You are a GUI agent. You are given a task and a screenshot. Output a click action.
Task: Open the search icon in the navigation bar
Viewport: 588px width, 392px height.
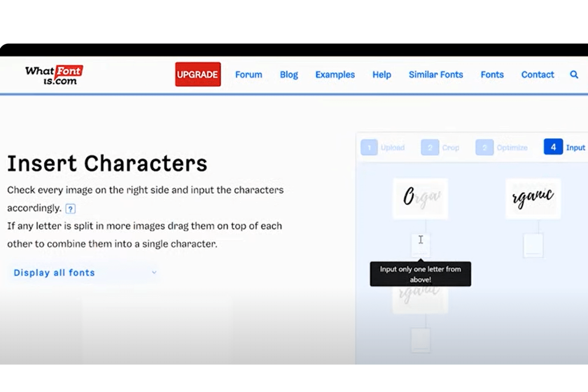[x=574, y=75]
